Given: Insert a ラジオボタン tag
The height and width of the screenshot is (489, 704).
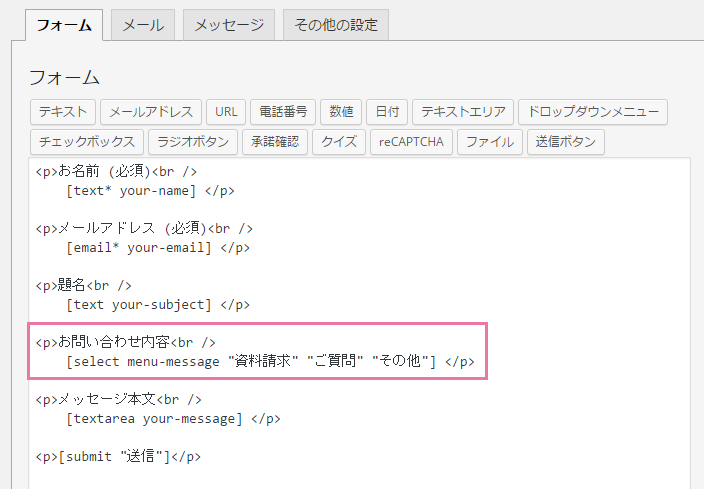Looking at the screenshot, I should point(193,142).
